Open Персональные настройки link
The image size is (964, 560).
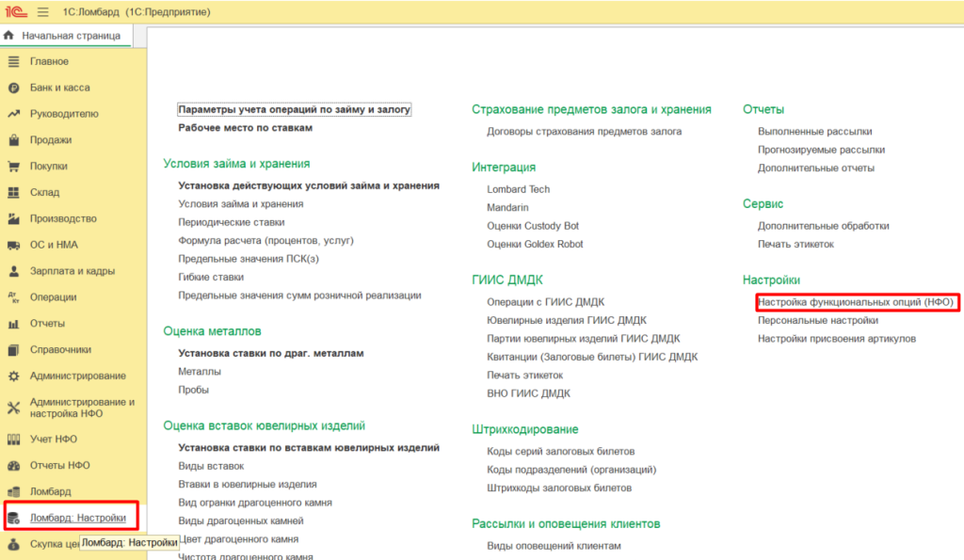(817, 320)
